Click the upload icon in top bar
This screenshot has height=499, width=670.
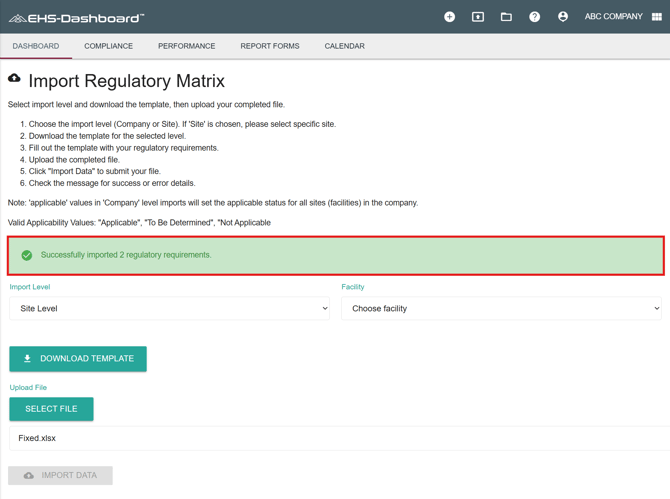(x=478, y=17)
